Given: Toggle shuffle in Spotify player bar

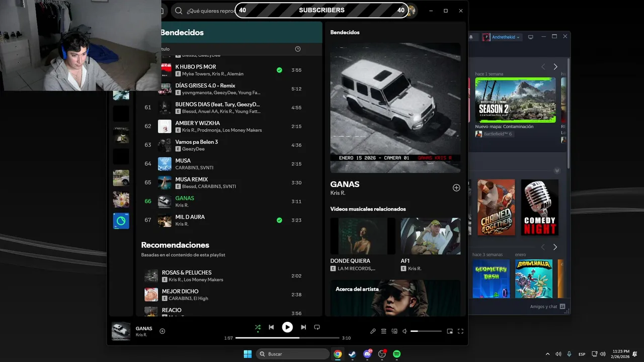Looking at the screenshot, I should 258,327.
